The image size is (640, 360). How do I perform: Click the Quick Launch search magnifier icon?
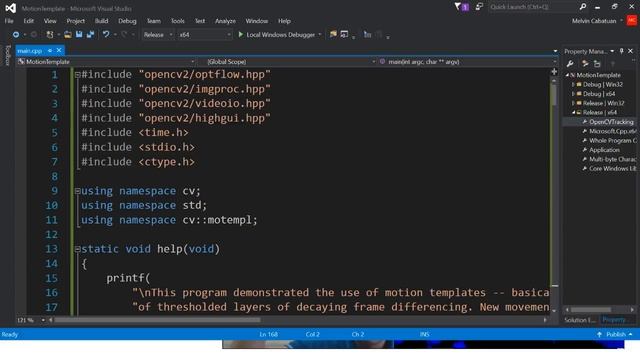583,7
